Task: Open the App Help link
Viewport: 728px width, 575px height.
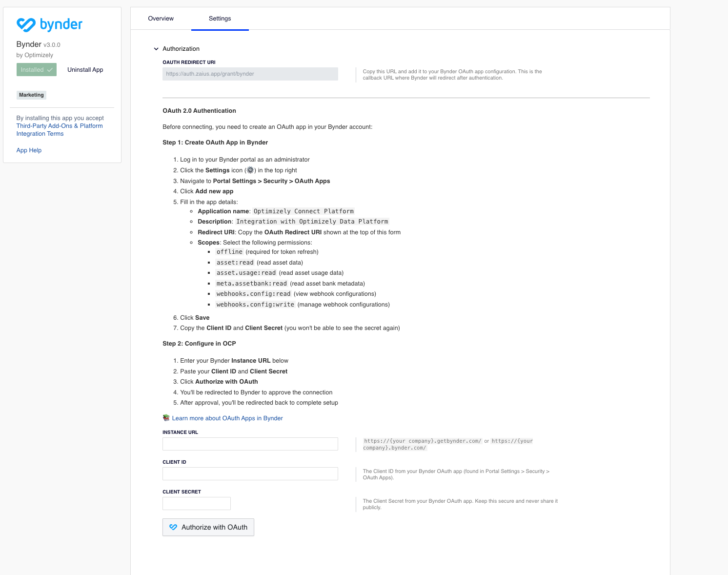Action: pyautogui.click(x=29, y=150)
